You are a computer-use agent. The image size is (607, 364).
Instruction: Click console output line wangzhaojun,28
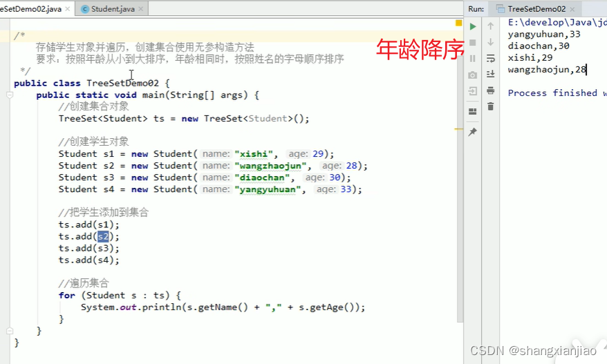coord(547,70)
